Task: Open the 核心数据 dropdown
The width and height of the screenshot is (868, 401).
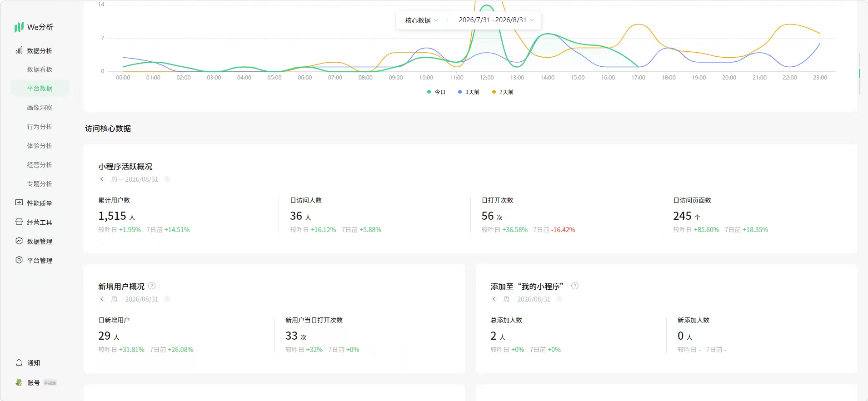Action: [421, 20]
